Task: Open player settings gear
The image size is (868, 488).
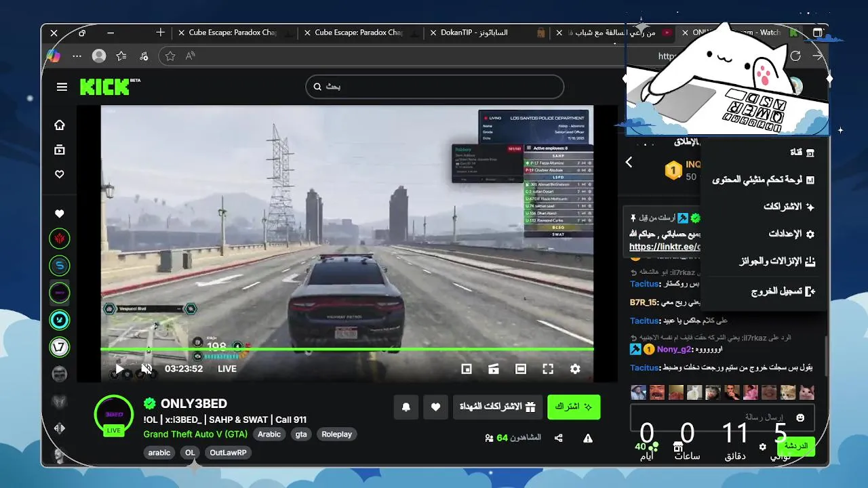Action: point(575,369)
